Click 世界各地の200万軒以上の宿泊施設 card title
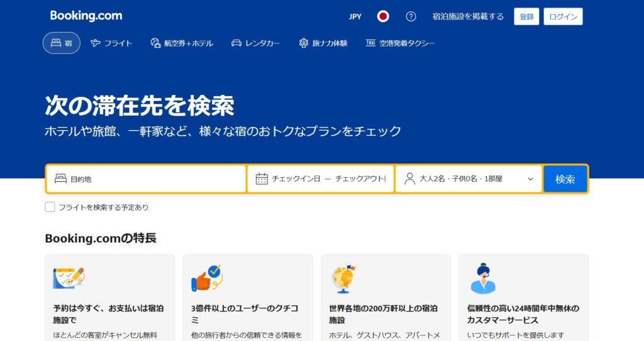 coord(383,314)
